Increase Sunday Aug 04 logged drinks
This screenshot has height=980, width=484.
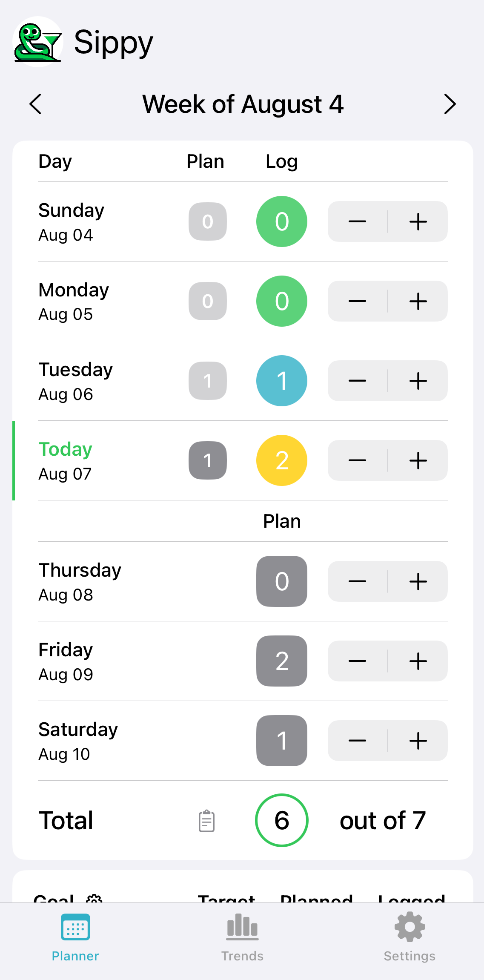pos(418,221)
